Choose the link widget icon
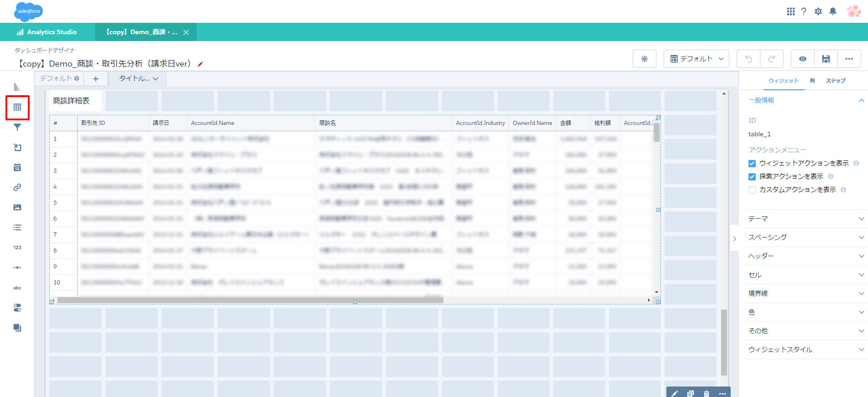Screen dimensions: 868x397 pyautogui.click(x=17, y=187)
